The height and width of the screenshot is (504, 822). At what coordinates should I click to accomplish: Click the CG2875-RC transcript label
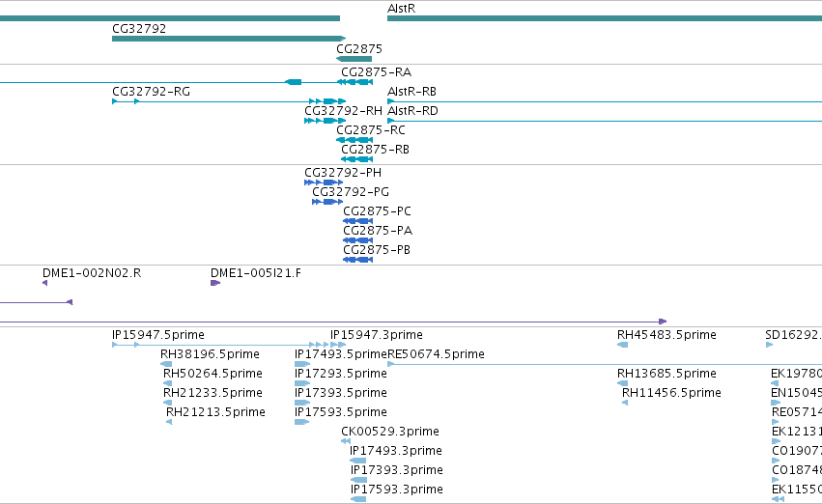371,130
